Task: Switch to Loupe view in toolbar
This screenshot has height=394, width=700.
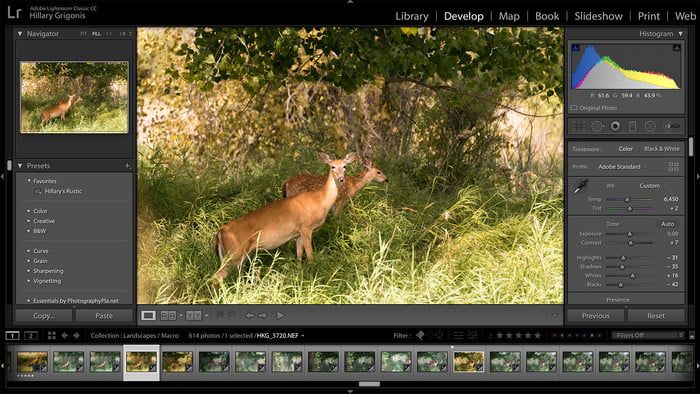Action: 148,315
